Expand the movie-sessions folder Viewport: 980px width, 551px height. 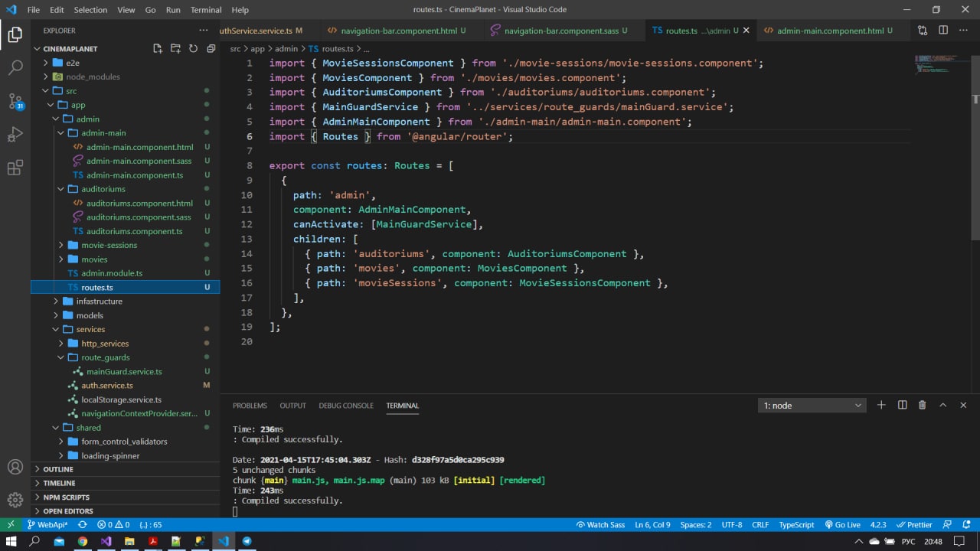pyautogui.click(x=109, y=245)
